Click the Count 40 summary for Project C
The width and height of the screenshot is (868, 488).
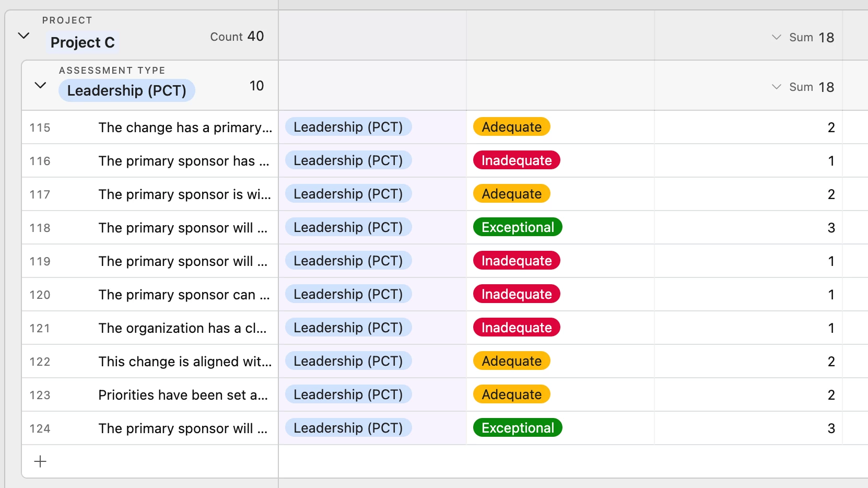(237, 37)
